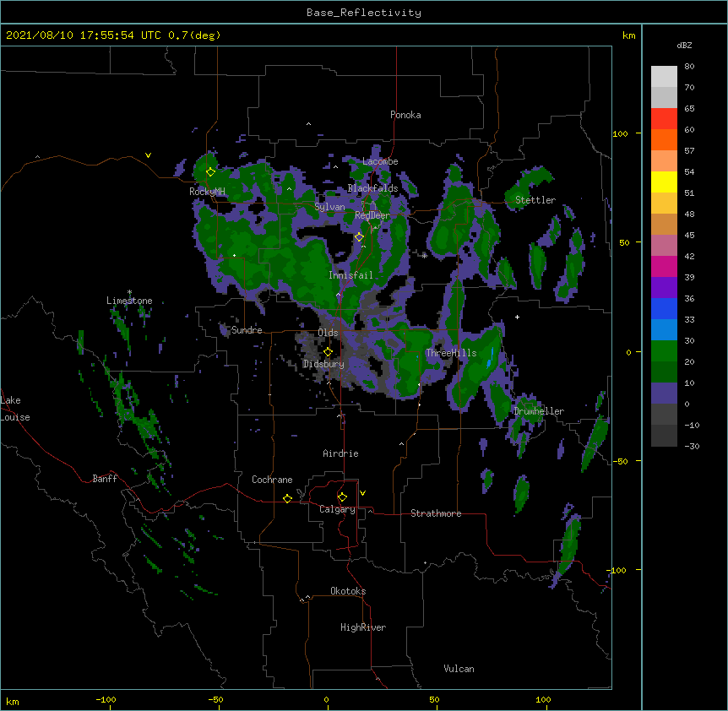
Task: Click the Olds town label
Action: click(328, 333)
